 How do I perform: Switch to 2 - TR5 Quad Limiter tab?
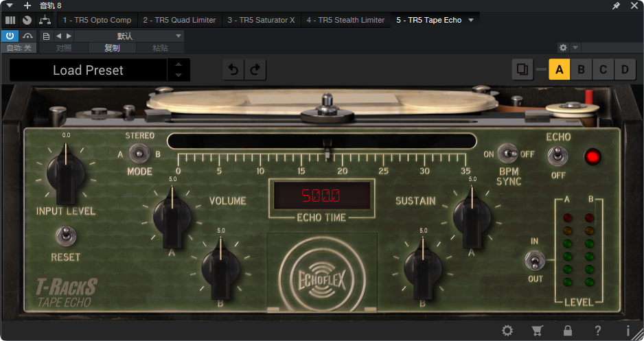coord(179,20)
